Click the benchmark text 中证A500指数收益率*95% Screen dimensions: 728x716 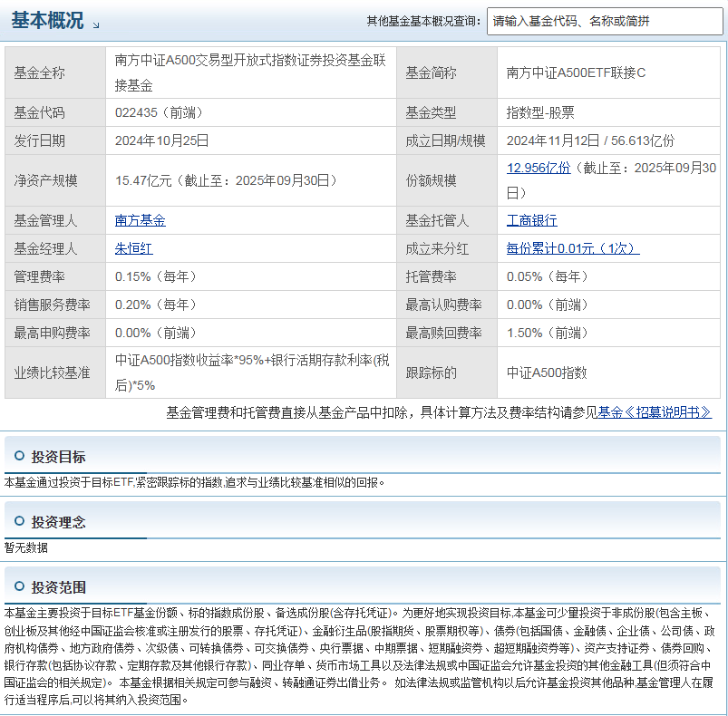coord(189,360)
